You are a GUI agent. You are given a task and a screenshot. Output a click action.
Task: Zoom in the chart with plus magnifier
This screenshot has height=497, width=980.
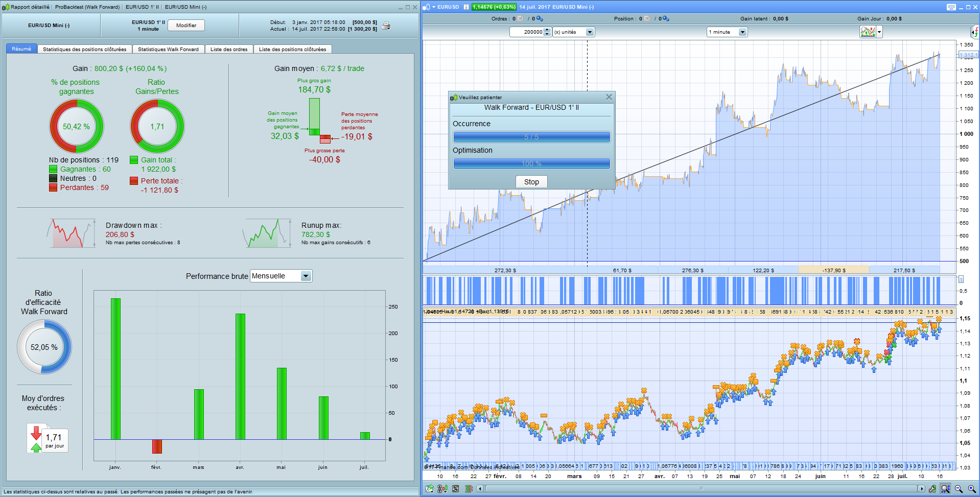(972, 489)
